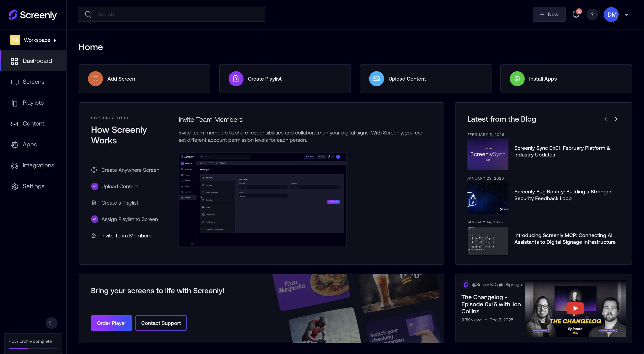The image size is (644, 354).
Task: Go to Screens in the sidebar
Action: (33, 82)
